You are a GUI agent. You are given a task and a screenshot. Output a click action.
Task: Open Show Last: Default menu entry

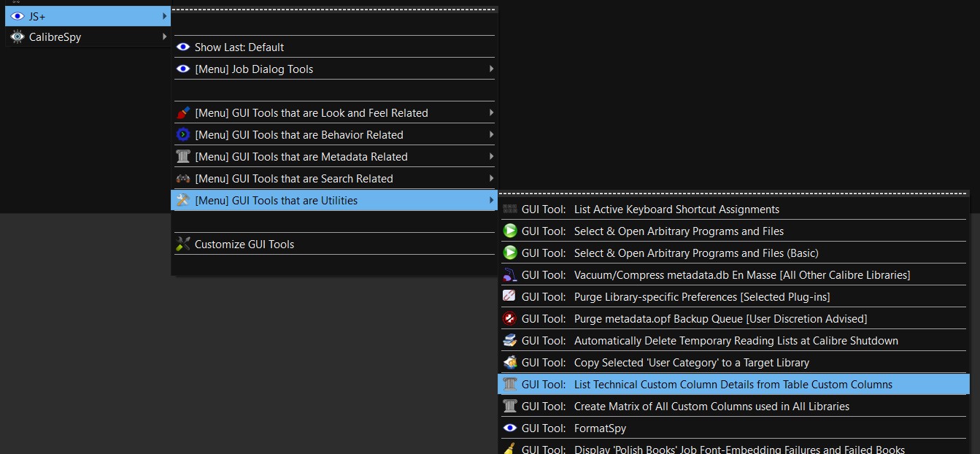239,47
